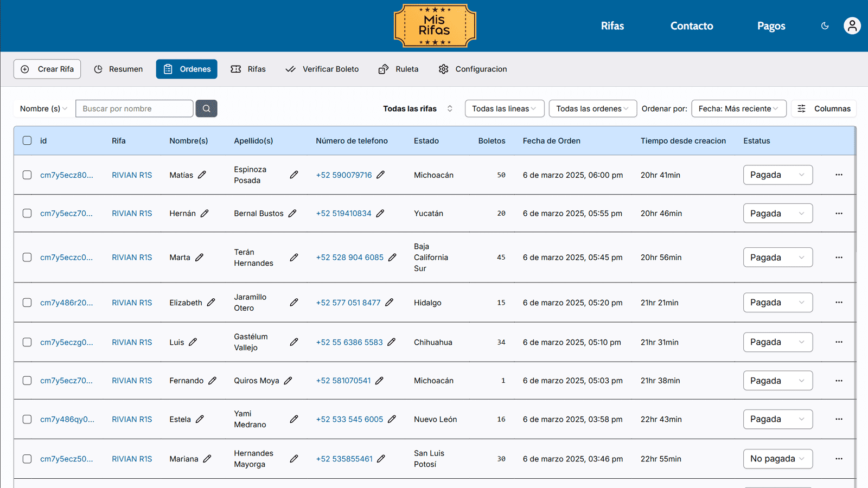
Task: Edit Bernal Bustos surname pencil
Action: click(292, 213)
